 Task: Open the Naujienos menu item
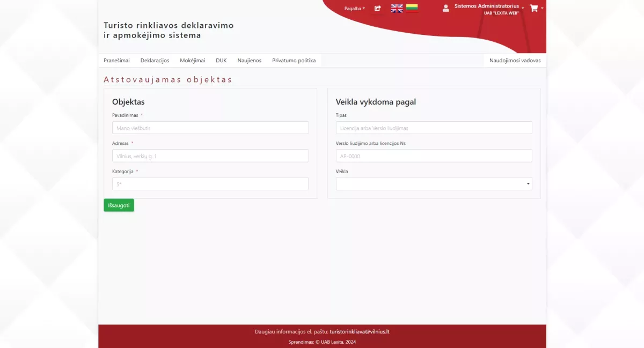point(249,61)
